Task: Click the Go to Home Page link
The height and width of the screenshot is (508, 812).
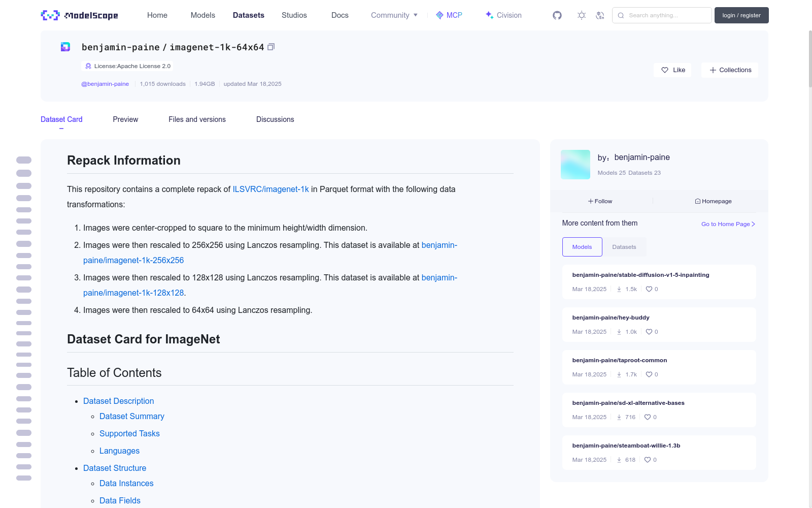Action: click(728, 224)
